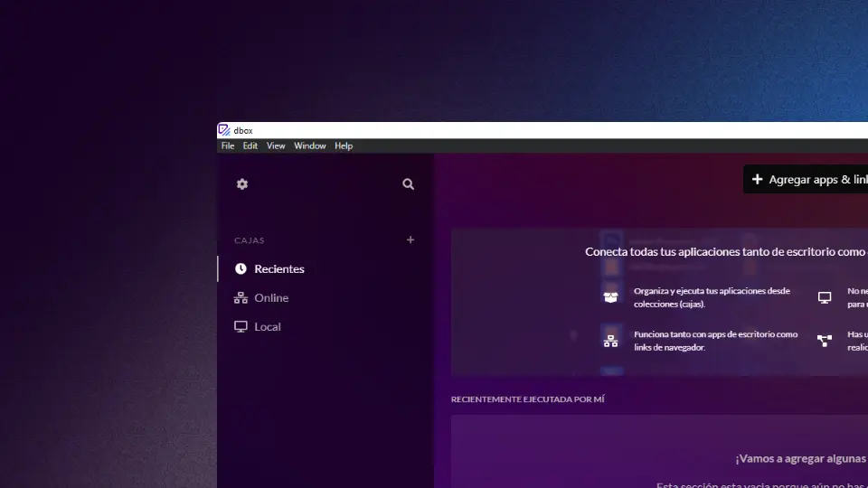Click the network icon near 'Funciona tanto con apps'
This screenshot has height=488, width=868.
click(610, 341)
